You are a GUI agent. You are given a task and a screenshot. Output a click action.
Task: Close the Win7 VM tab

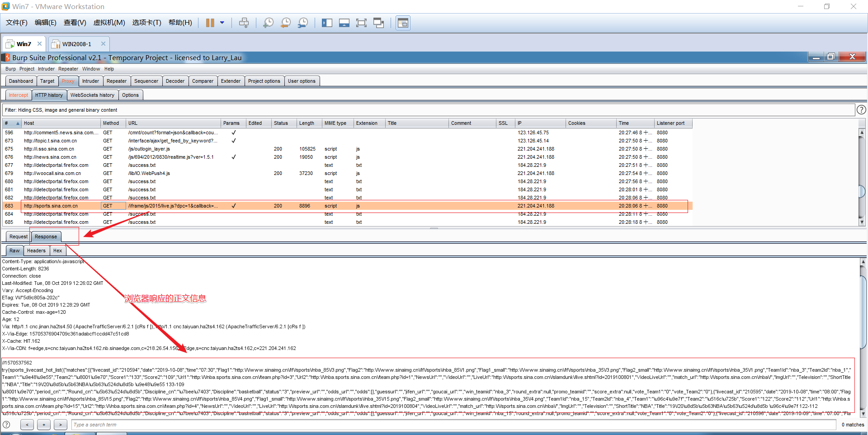39,44
